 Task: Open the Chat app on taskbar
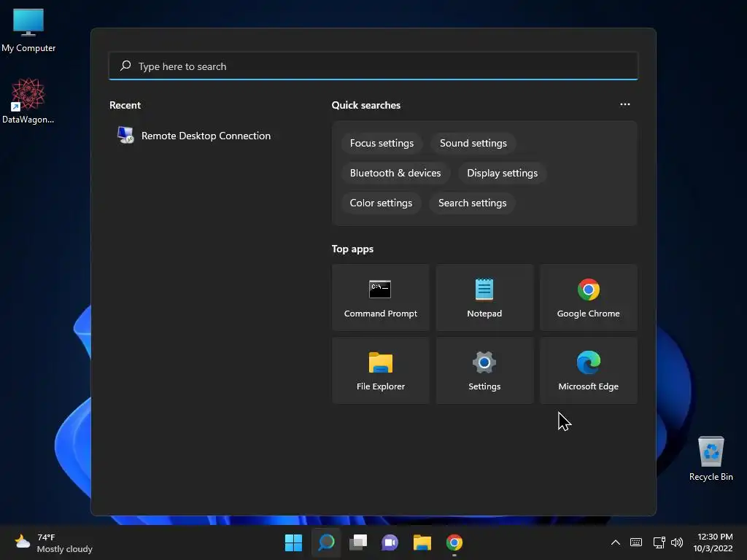click(x=390, y=542)
